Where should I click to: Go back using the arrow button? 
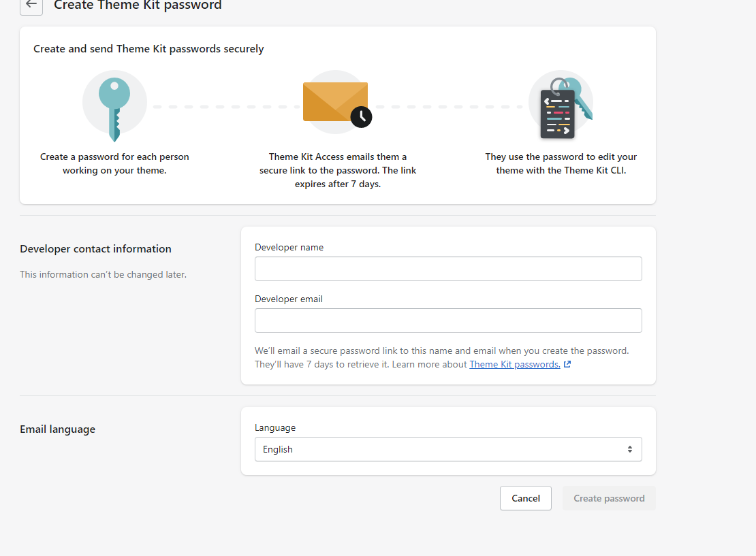[31, 5]
